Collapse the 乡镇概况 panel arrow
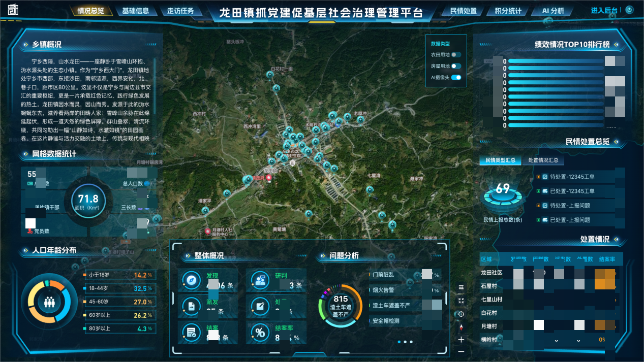The height and width of the screenshot is (362, 644). point(25,45)
